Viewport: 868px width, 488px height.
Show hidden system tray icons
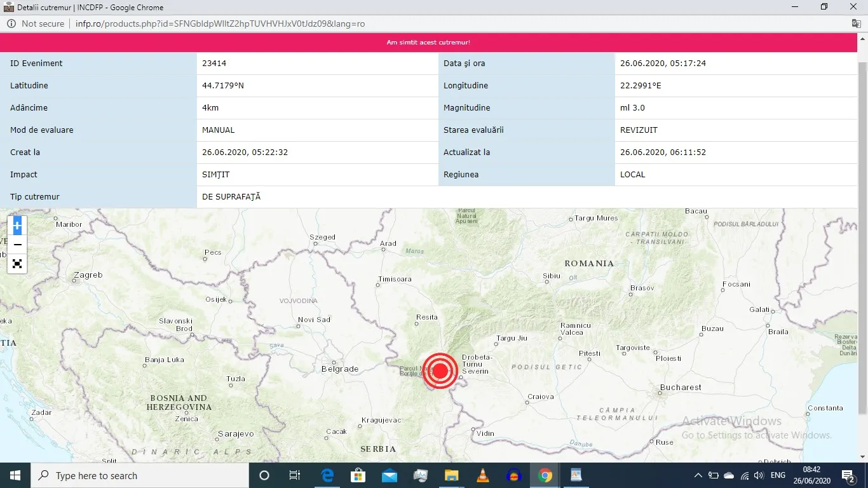[698, 475]
